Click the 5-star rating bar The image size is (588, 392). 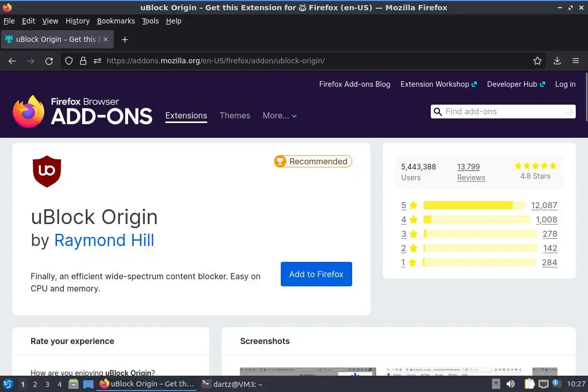[474, 205]
